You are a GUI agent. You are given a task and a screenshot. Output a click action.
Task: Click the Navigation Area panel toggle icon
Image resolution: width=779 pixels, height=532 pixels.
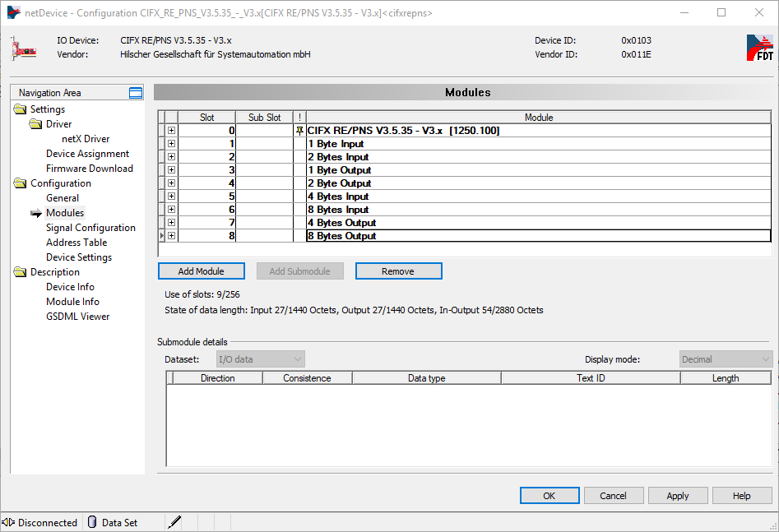pos(136,93)
